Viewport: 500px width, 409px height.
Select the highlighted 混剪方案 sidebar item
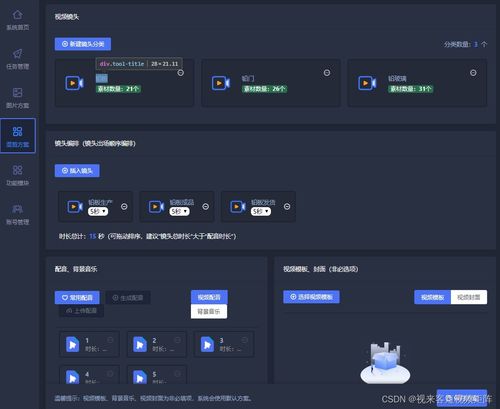pos(18,136)
